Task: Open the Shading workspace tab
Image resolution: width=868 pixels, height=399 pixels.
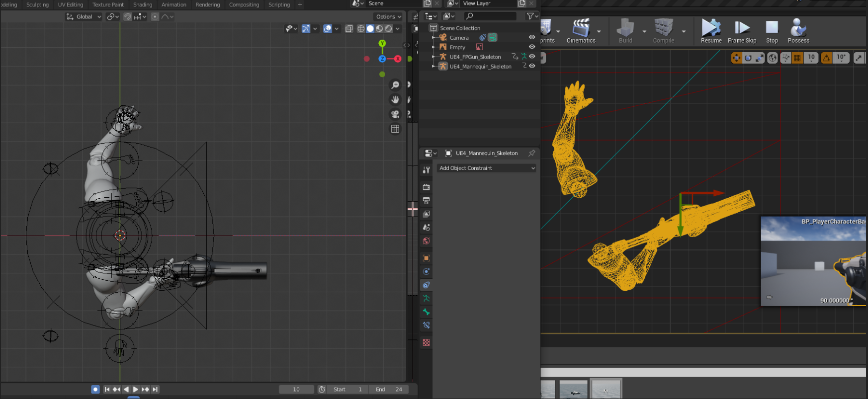Action: [x=143, y=5]
